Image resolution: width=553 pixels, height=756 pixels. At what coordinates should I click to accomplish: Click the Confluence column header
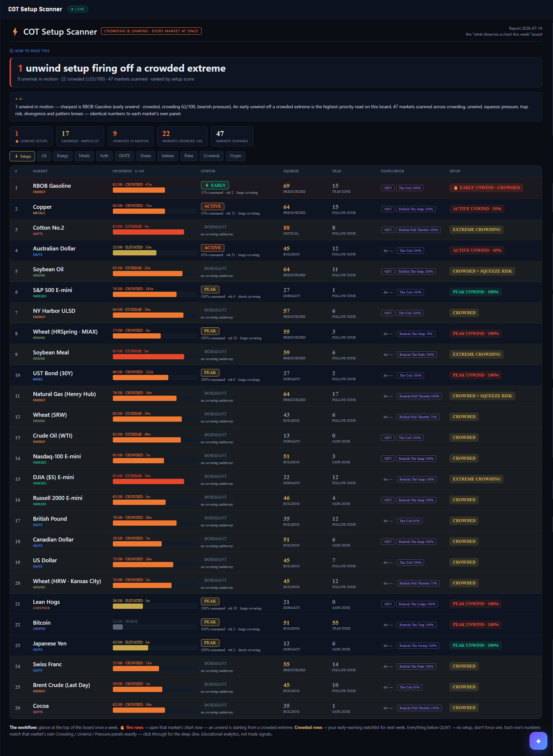click(392, 171)
